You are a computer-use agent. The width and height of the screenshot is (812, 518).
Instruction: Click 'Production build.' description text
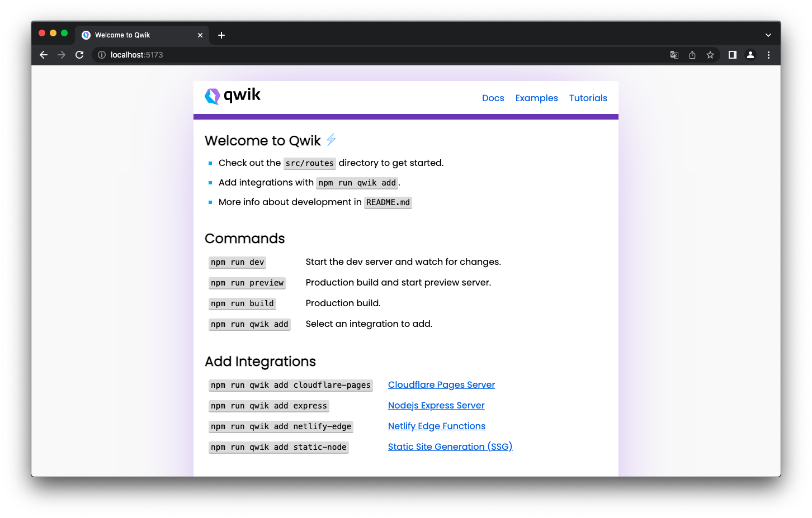tap(343, 303)
